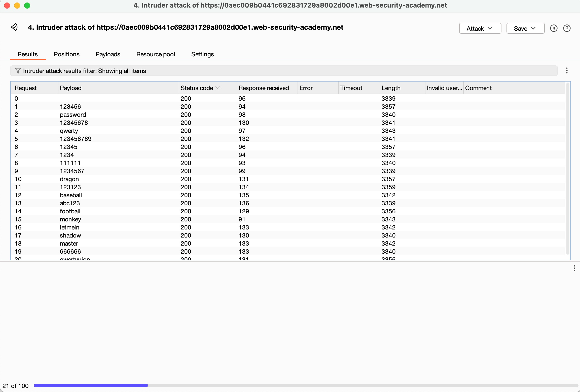Screen dimensions: 580x392
Task: Select the row with payload 123456789
Action: click(288, 139)
